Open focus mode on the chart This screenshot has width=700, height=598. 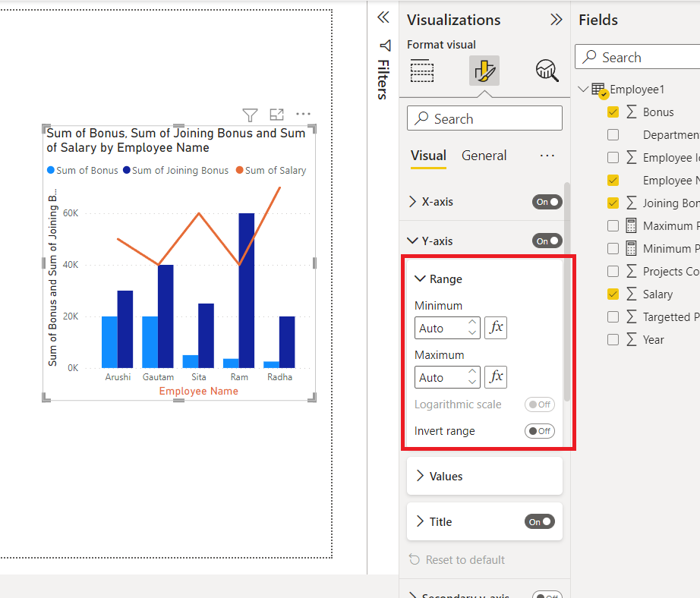pyautogui.click(x=277, y=115)
